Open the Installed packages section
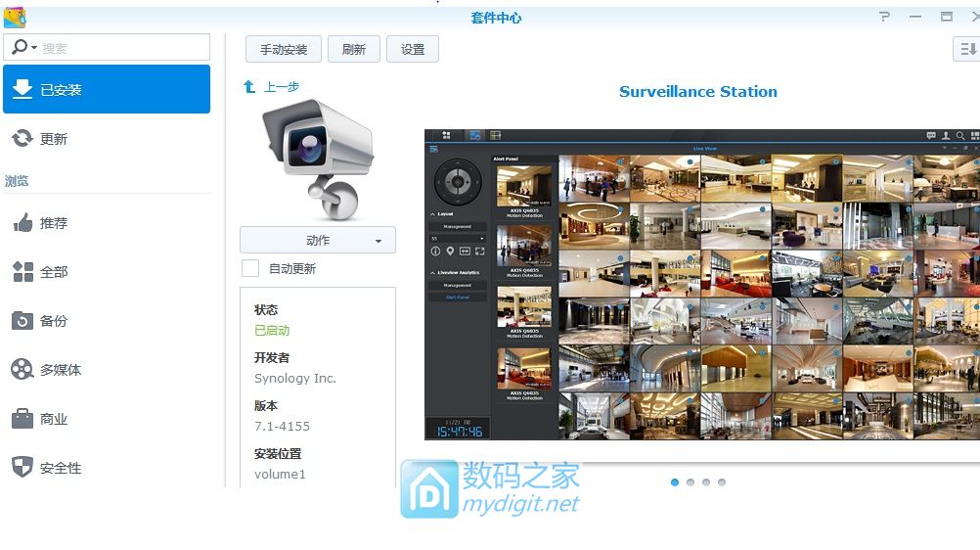This screenshot has width=980, height=550. click(107, 89)
